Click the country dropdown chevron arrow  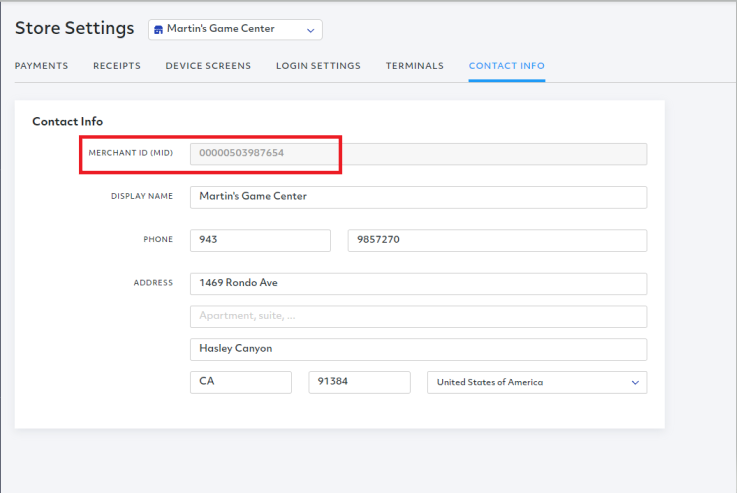pos(634,382)
